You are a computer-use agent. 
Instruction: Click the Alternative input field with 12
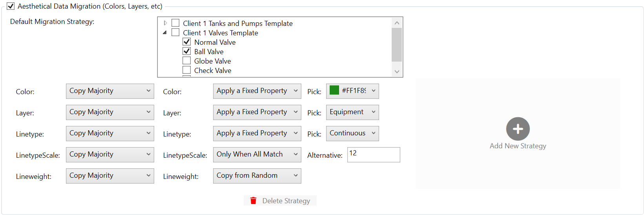(373, 154)
